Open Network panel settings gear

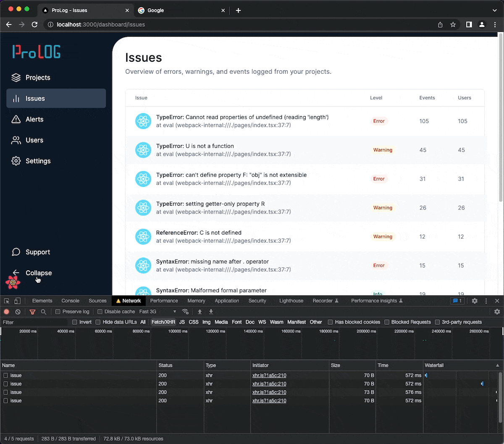coord(497,312)
